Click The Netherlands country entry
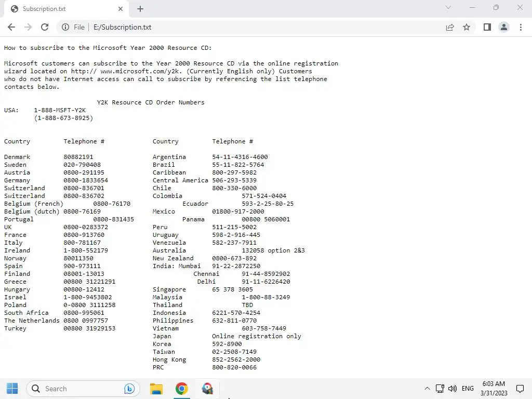 point(32,321)
